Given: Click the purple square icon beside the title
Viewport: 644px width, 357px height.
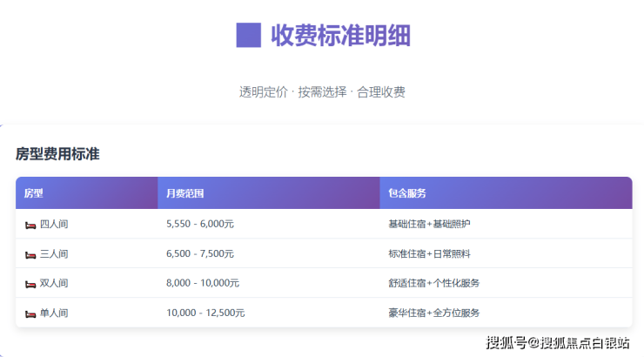Looking at the screenshot, I should (x=249, y=36).
